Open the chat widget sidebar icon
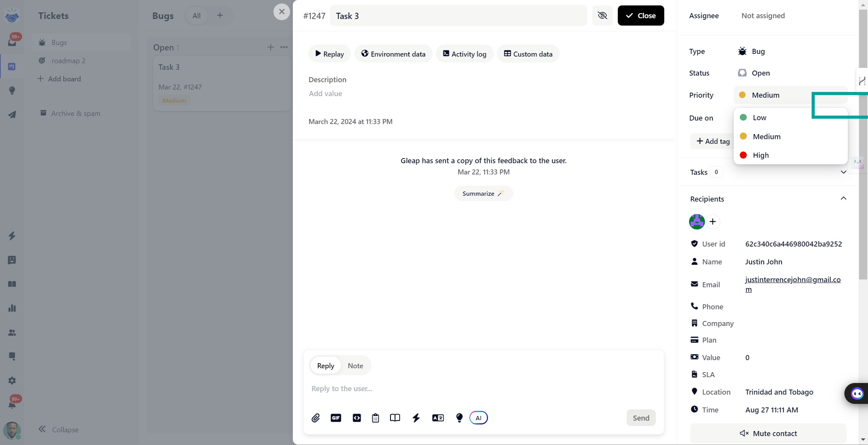 point(12,357)
